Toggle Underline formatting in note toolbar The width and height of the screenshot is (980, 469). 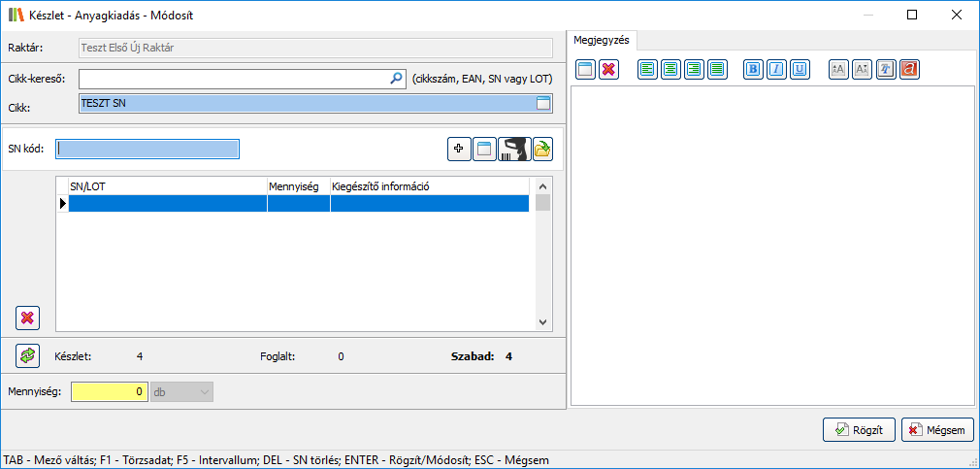[800, 69]
